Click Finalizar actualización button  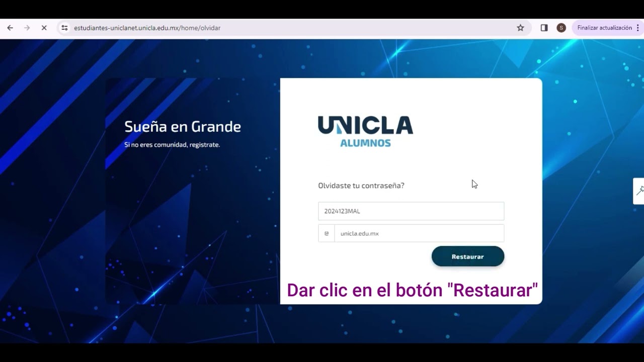604,28
